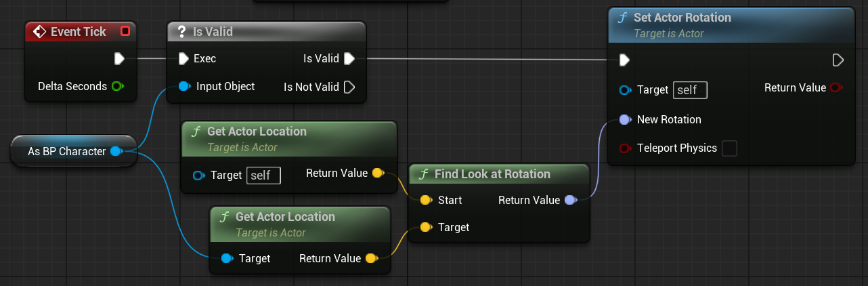868x286 pixels.
Task: Click the Start label on Find Look at Rotation
Action: 450,200
